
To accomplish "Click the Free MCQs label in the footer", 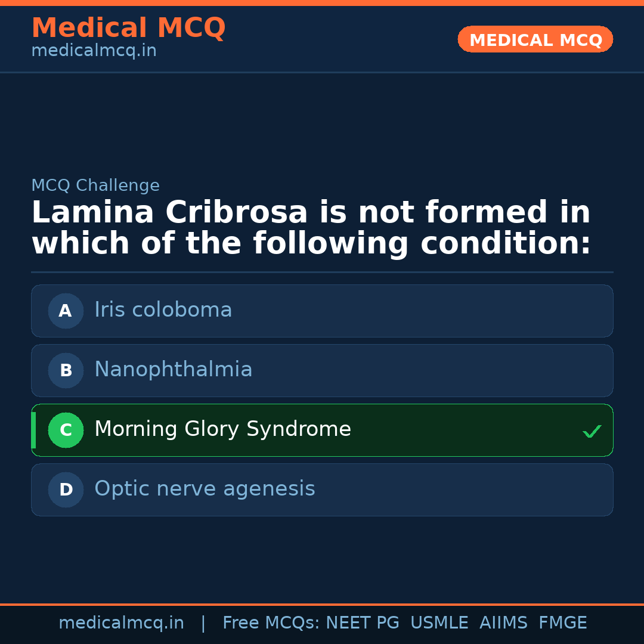I will 271,623.
